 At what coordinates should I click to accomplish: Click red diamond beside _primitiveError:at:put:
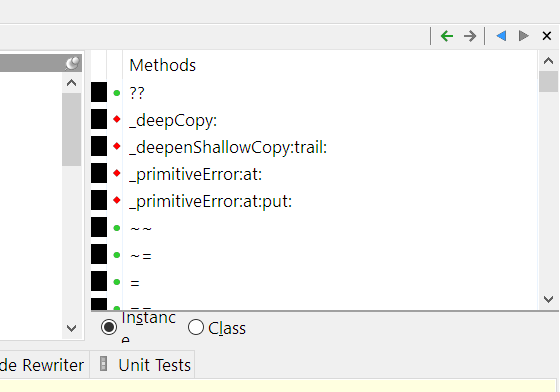[x=116, y=201]
